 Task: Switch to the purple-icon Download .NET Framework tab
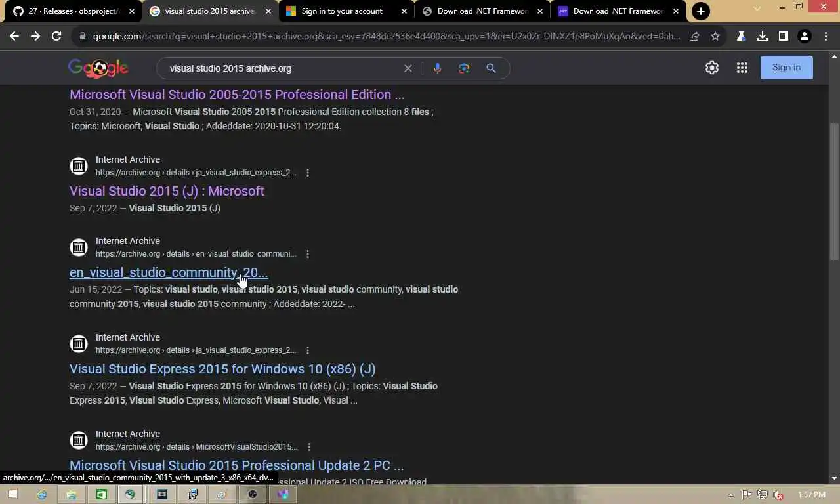[x=618, y=11]
